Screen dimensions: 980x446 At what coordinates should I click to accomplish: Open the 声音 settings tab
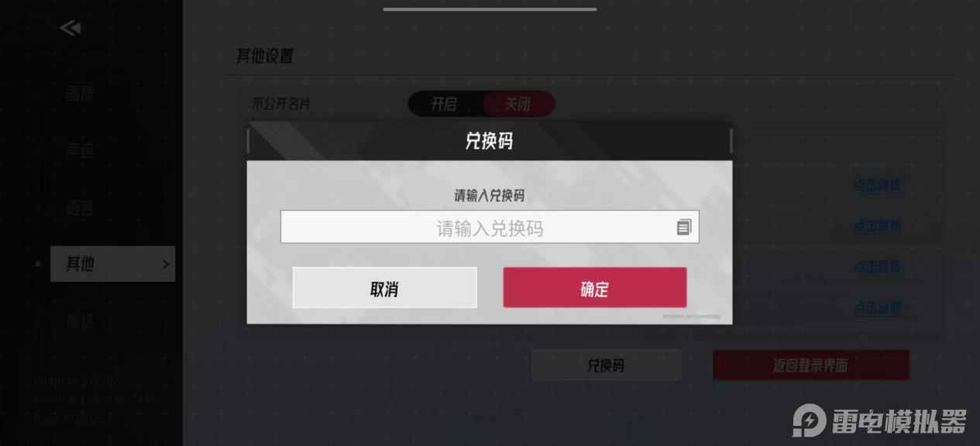pyautogui.click(x=80, y=151)
